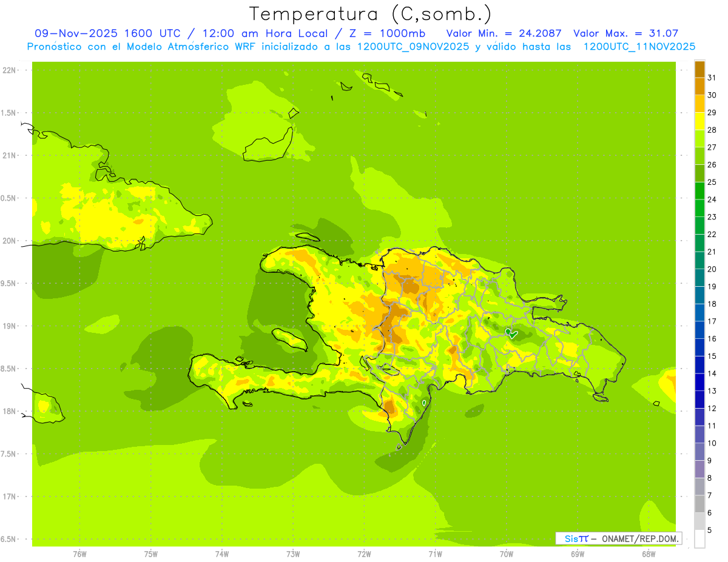This screenshot has width=728, height=562.
Task: Click the '72W' longitude label
Action: 364,554
